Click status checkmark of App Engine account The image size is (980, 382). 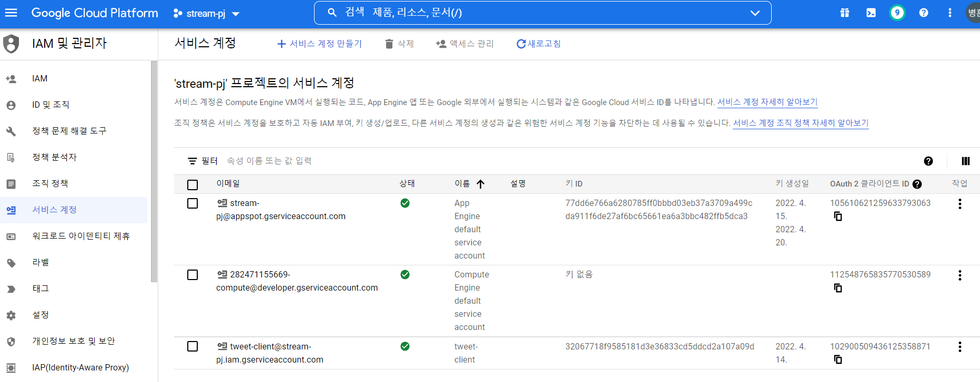pyautogui.click(x=405, y=203)
